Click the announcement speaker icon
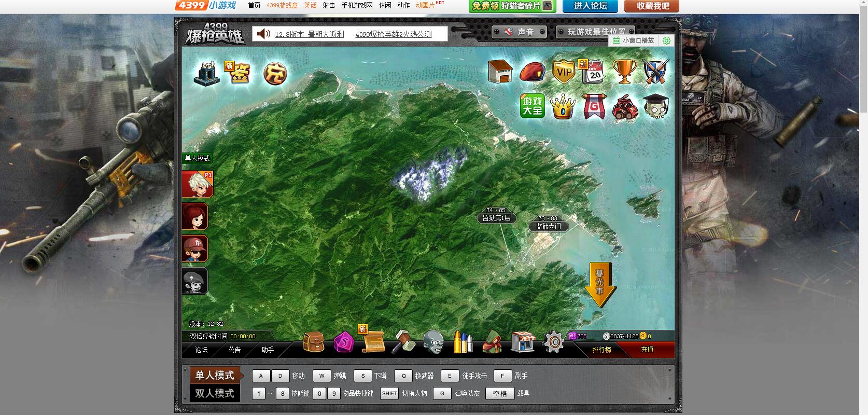The image size is (868, 415). 263,34
